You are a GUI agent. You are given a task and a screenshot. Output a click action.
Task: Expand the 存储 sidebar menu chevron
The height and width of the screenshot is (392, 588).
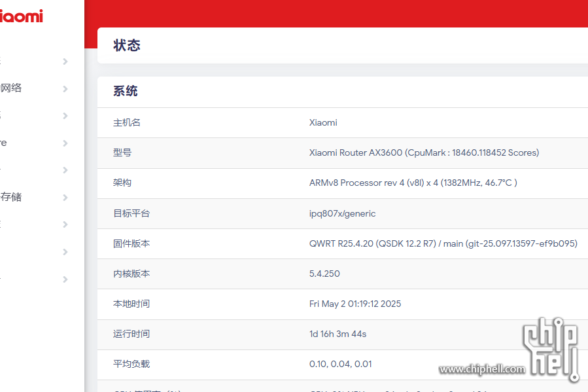(65, 198)
